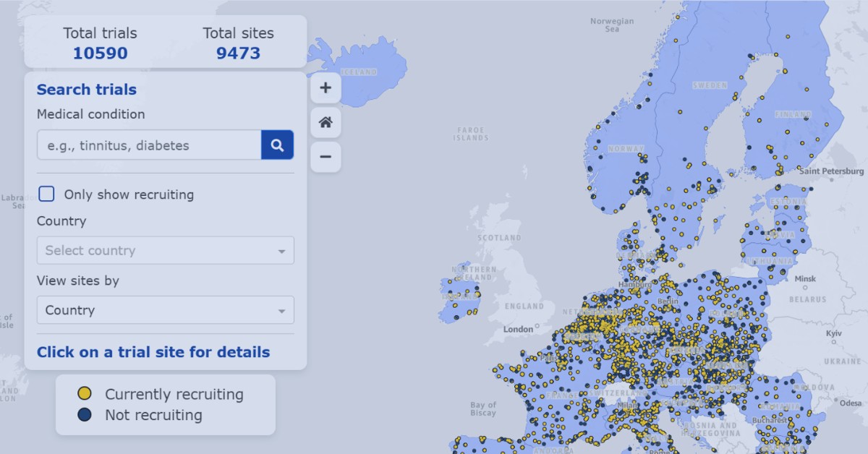The height and width of the screenshot is (454, 868).
Task: Click the Finland label on the map
Action: pos(793,114)
